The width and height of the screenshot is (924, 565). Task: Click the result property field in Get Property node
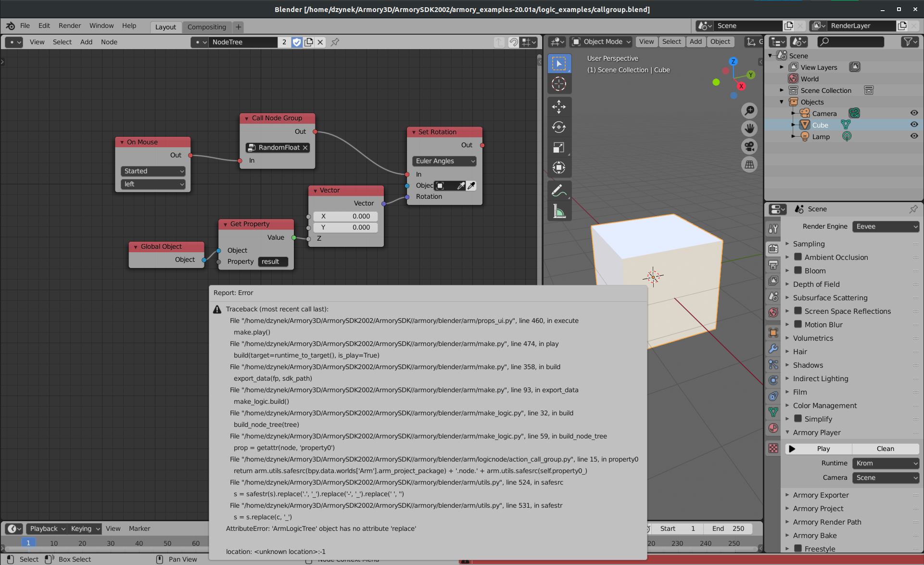point(272,261)
